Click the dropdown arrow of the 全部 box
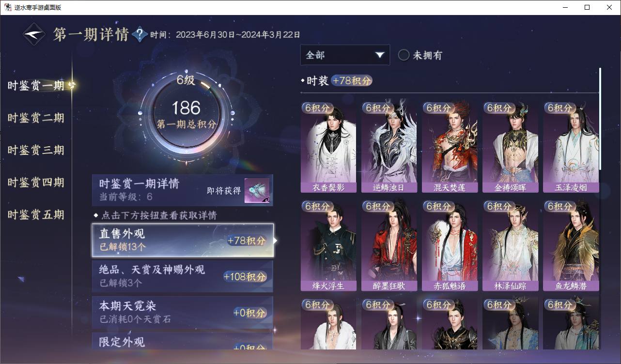The height and width of the screenshot is (364, 621). pos(380,55)
